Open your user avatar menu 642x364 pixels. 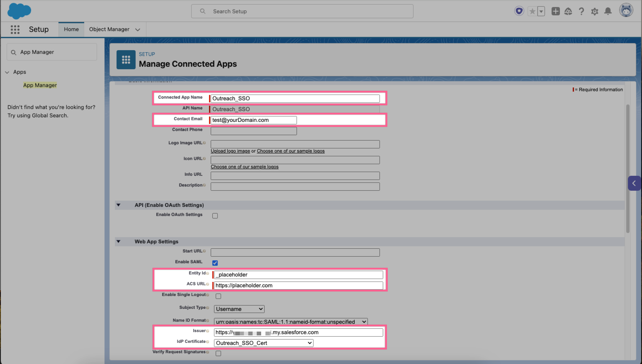[626, 10]
